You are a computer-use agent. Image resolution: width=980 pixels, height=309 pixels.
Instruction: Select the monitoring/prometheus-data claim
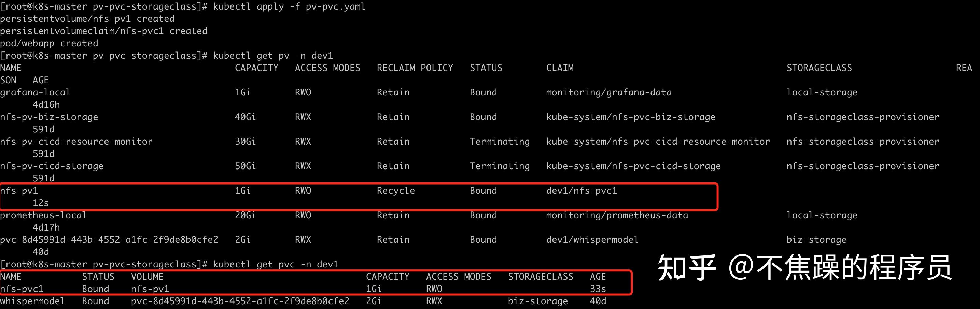[617, 215]
